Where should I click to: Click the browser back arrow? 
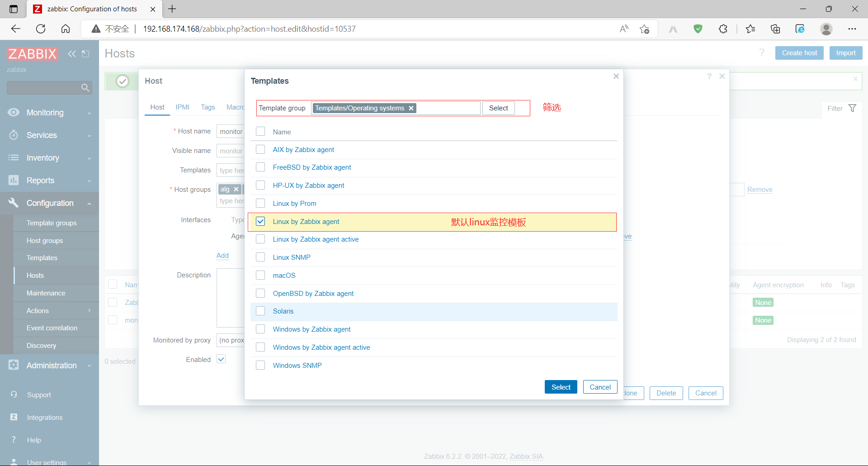(16, 29)
